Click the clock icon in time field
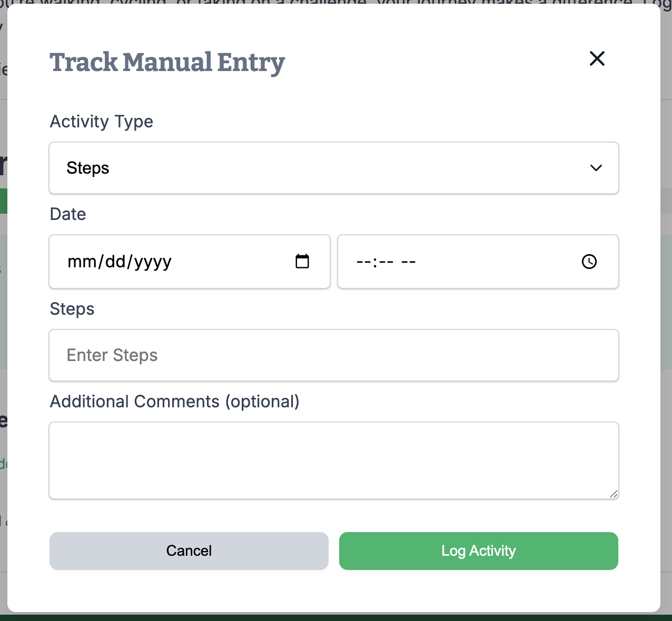The width and height of the screenshot is (672, 621). tap(589, 262)
